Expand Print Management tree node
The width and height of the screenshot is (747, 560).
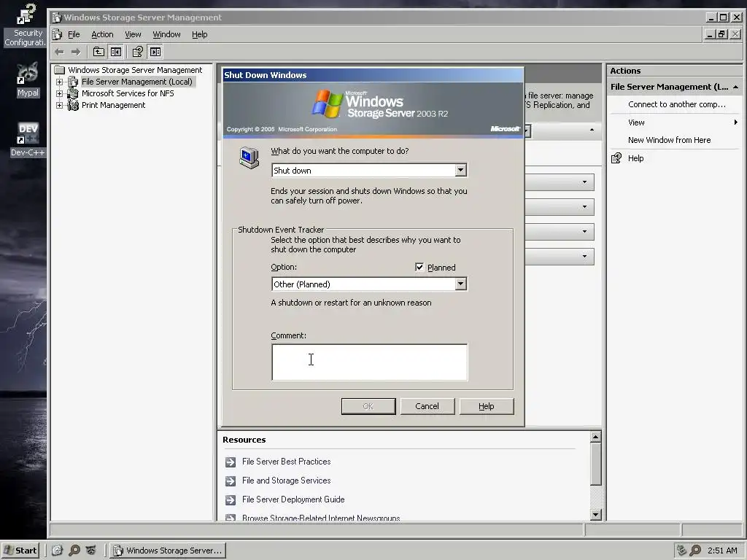(x=60, y=105)
